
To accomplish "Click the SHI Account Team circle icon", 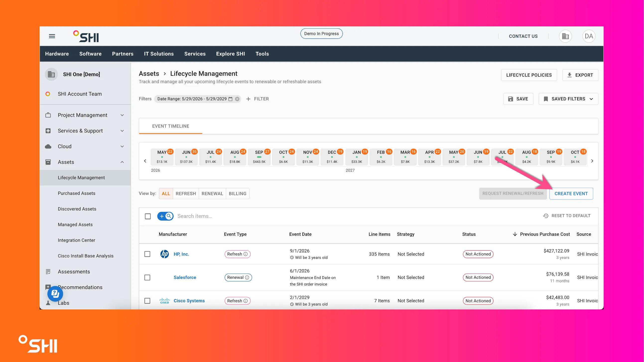I will (x=48, y=94).
